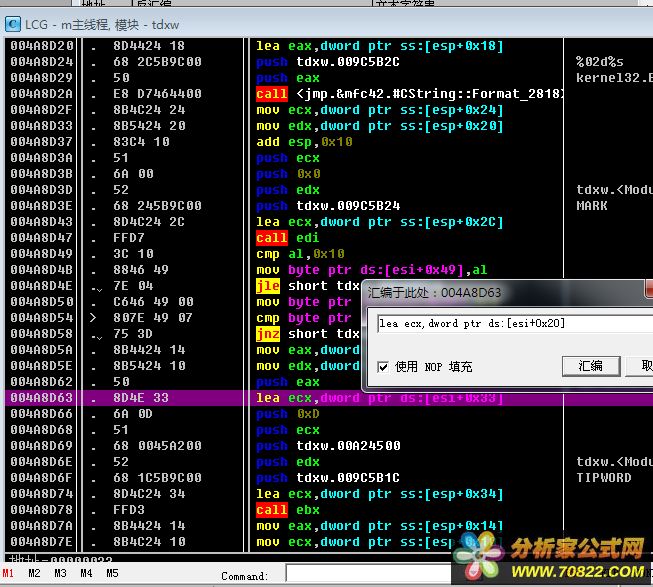Toggle the 使用 NOP 填充 checkbox
The image size is (653, 587).
click(x=383, y=367)
